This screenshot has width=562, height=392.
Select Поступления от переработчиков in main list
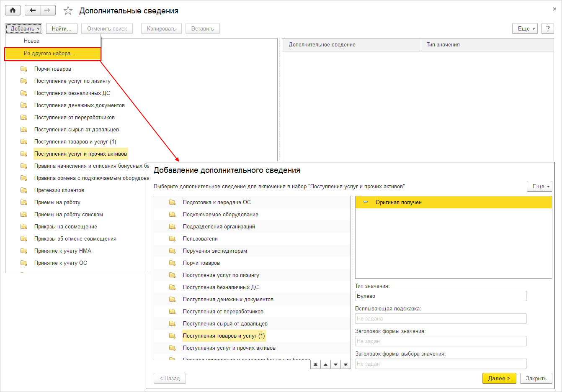click(75, 117)
